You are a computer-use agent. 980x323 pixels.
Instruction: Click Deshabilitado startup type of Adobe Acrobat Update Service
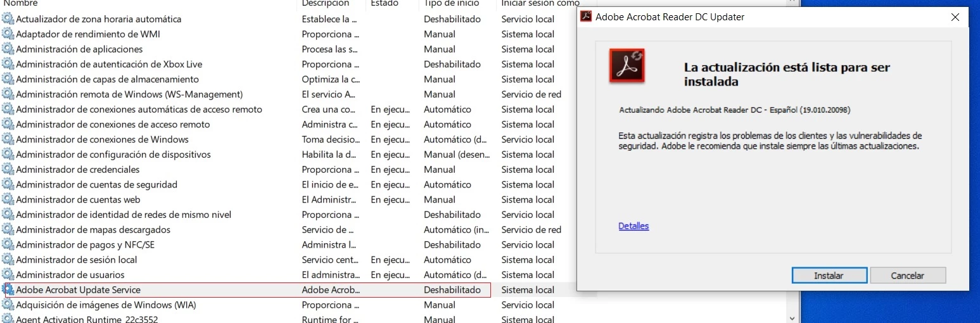[x=452, y=290]
